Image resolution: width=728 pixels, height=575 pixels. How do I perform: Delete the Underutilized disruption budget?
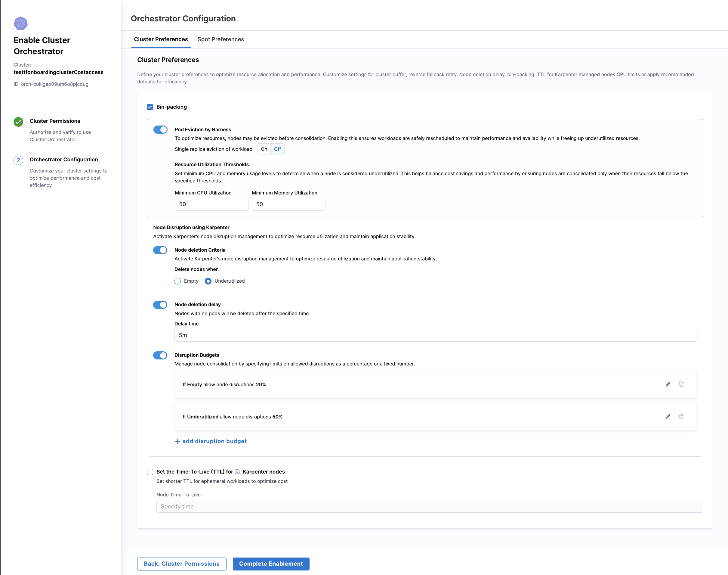[x=681, y=416]
